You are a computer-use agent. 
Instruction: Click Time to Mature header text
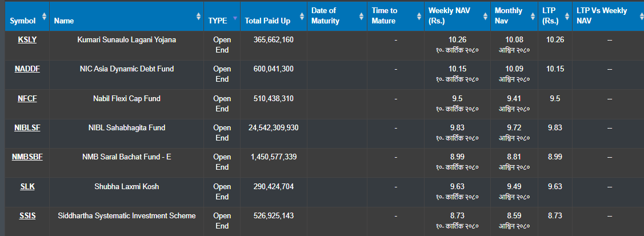pyautogui.click(x=383, y=15)
